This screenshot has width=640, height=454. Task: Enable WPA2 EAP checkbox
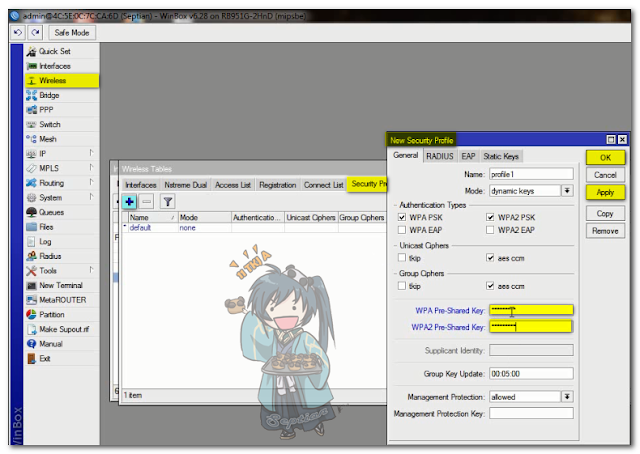click(490, 230)
